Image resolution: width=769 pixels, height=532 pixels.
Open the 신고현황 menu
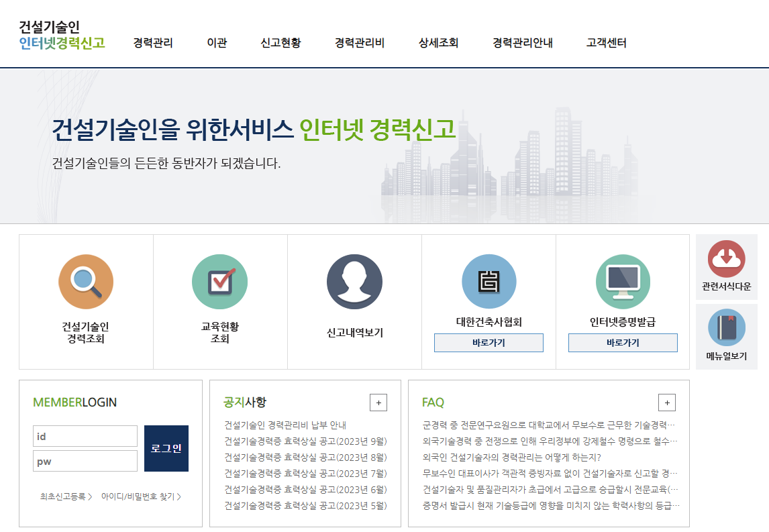pyautogui.click(x=280, y=43)
